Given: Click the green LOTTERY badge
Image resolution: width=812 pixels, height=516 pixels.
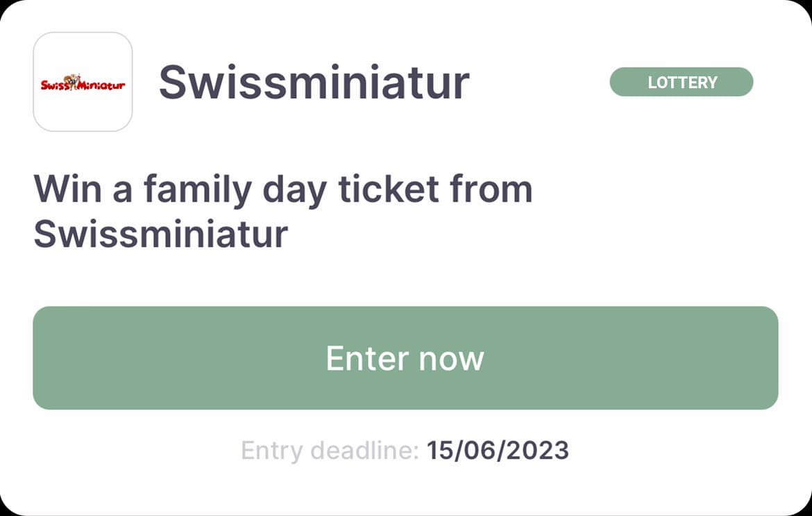Looking at the screenshot, I should pos(682,82).
